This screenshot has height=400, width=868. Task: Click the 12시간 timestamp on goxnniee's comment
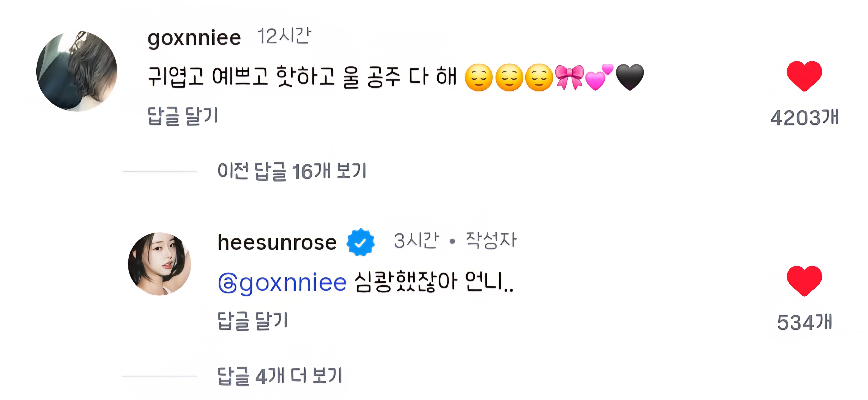284,36
